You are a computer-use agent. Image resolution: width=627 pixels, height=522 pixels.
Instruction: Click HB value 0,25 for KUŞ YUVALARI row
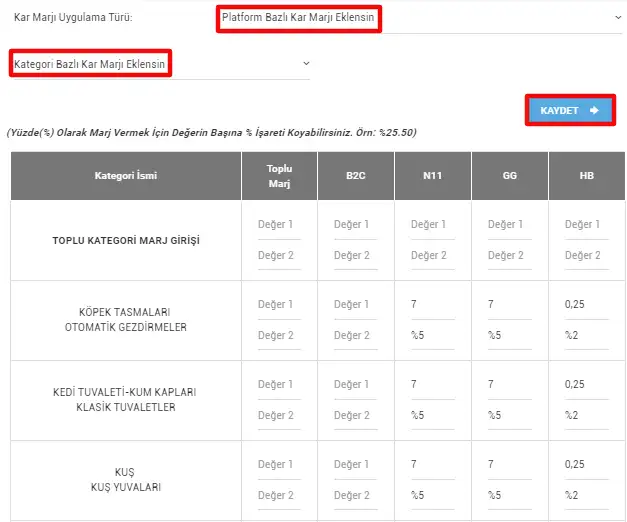click(x=587, y=465)
